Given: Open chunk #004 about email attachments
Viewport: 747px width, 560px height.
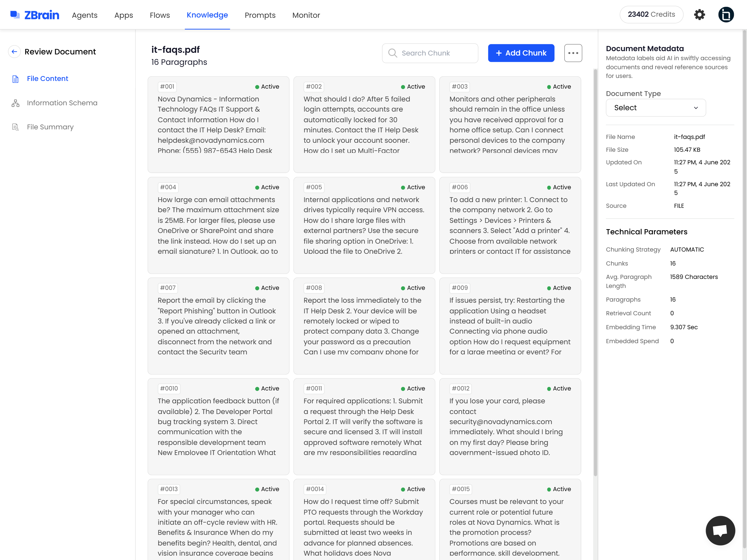Looking at the screenshot, I should (x=218, y=225).
